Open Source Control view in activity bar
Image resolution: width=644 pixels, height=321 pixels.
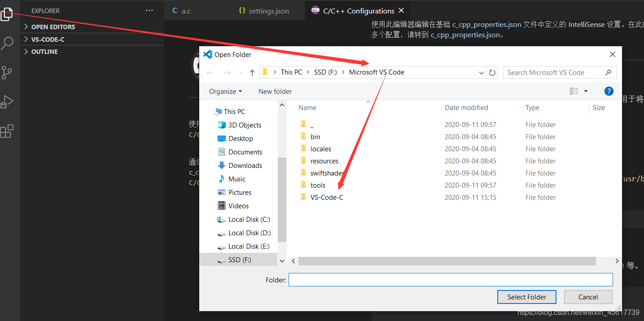tap(7, 73)
